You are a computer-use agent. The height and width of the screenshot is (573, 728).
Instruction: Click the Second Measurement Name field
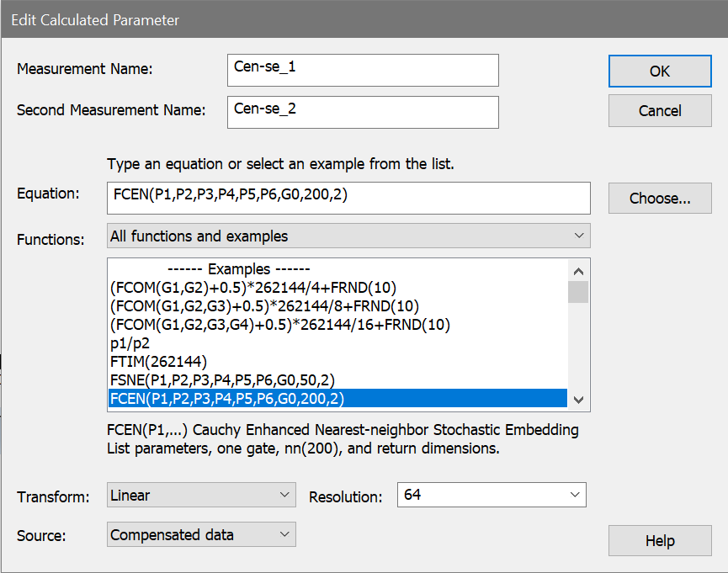362,112
